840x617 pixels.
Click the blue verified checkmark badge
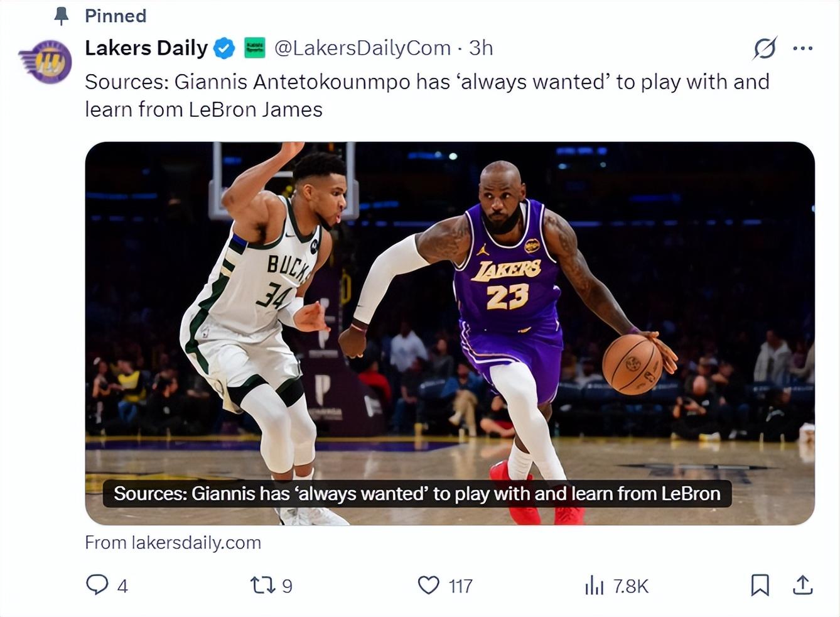coord(224,48)
